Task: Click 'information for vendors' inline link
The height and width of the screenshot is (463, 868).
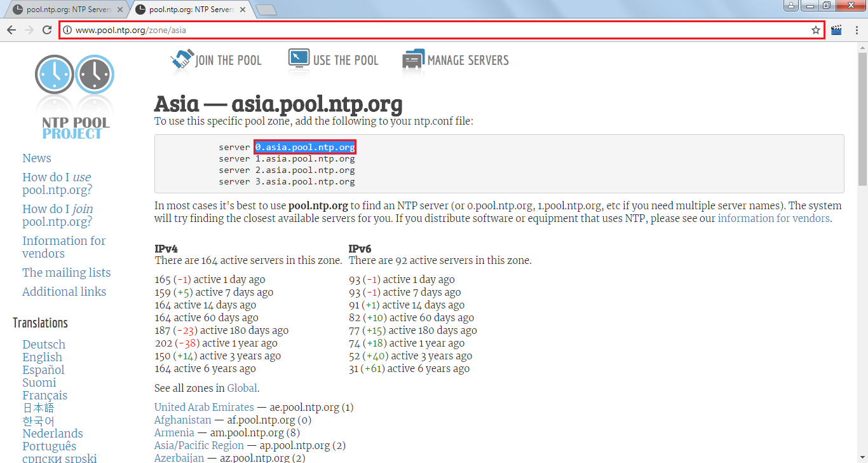Action: (774, 219)
